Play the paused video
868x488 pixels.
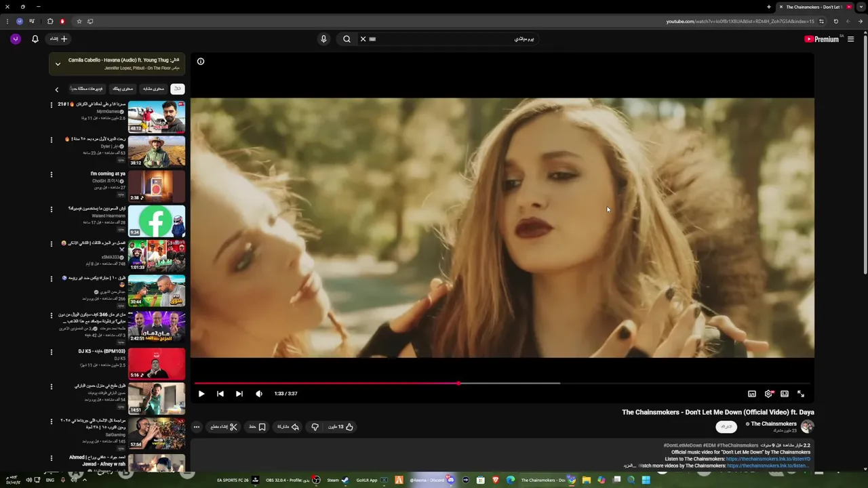201,394
